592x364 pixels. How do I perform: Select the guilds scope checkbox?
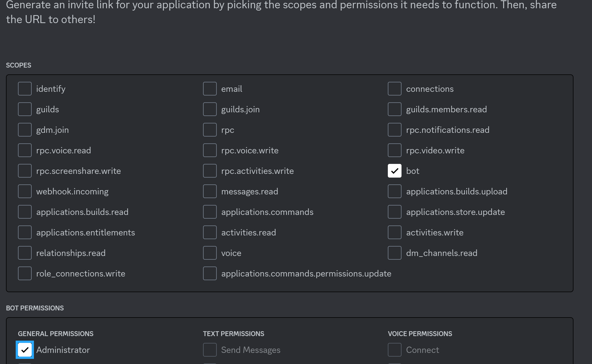pyautogui.click(x=25, y=109)
